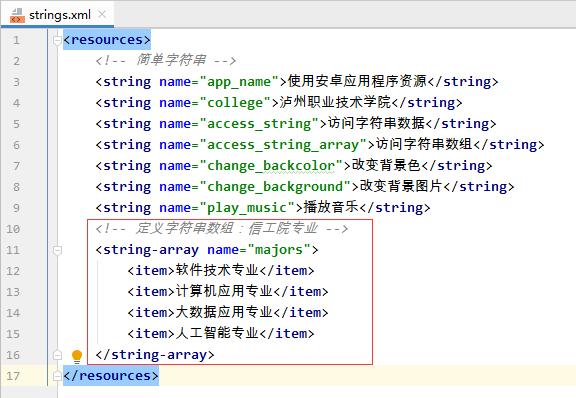Click the text 泸州职业技术学院

(x=335, y=102)
